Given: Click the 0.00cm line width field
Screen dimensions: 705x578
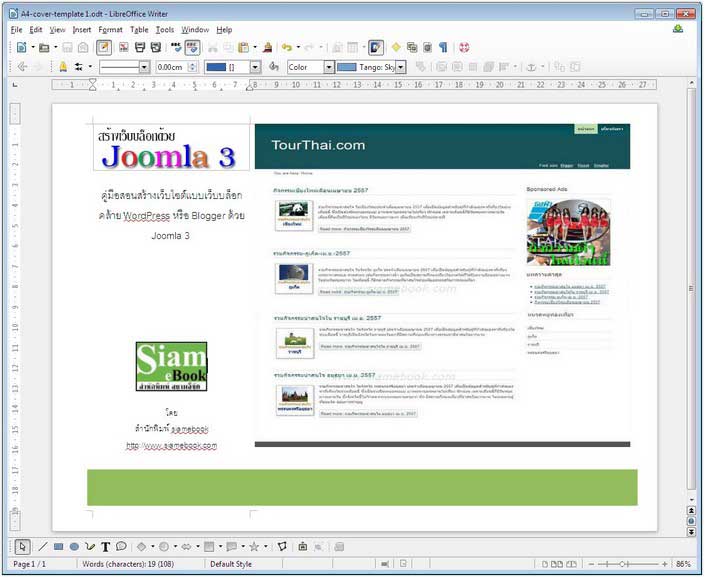Looking at the screenshot, I should (x=171, y=67).
